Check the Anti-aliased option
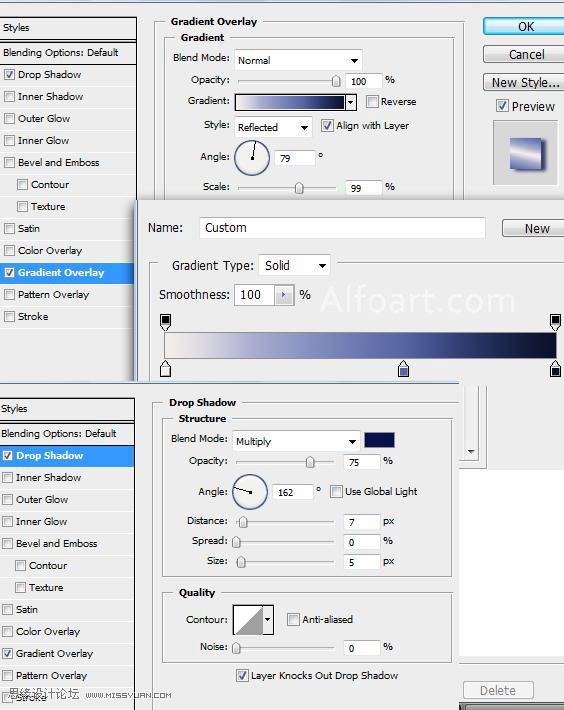The image size is (564, 710). pos(293,619)
